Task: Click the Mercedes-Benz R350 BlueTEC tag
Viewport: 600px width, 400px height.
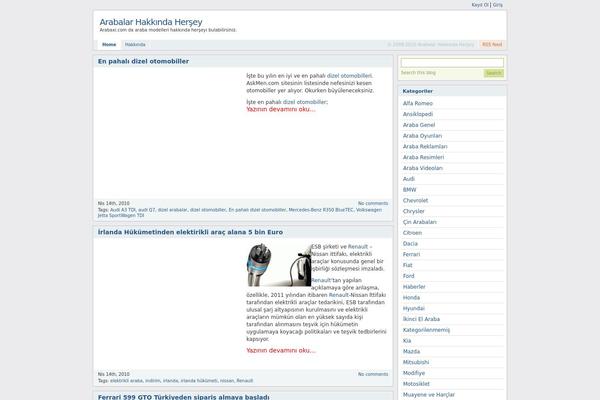Action: click(x=321, y=210)
